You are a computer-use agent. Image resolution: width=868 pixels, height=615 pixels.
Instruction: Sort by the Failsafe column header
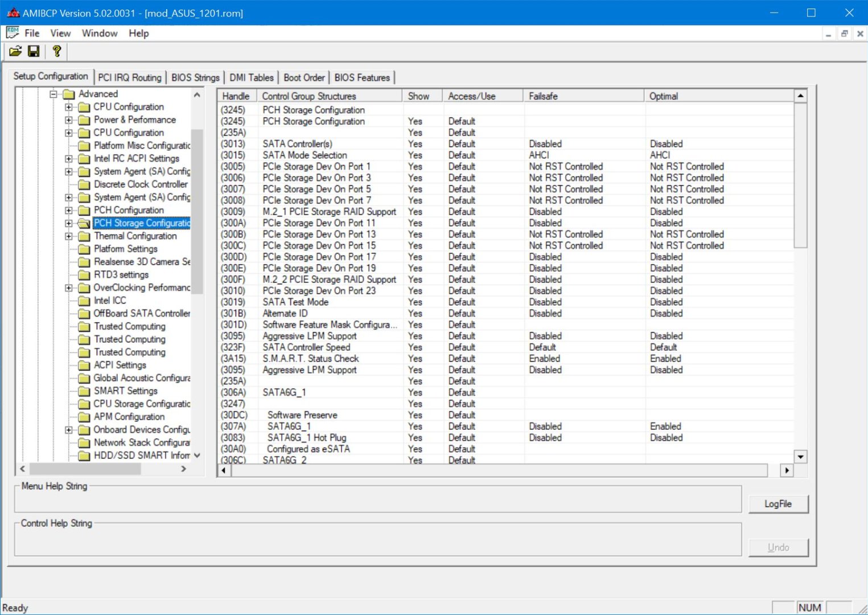click(582, 96)
